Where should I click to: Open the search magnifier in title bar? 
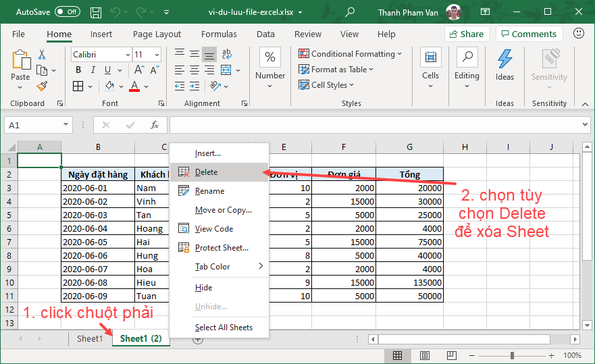[x=349, y=11]
